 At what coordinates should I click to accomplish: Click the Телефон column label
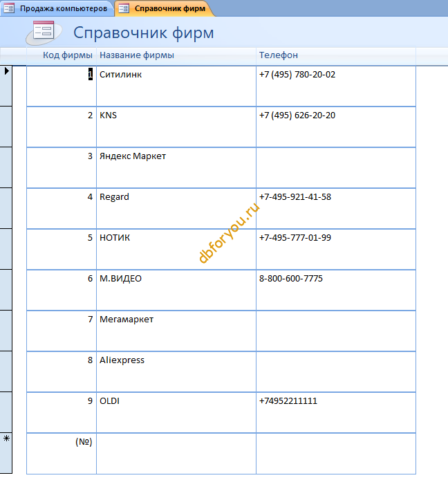279,55
